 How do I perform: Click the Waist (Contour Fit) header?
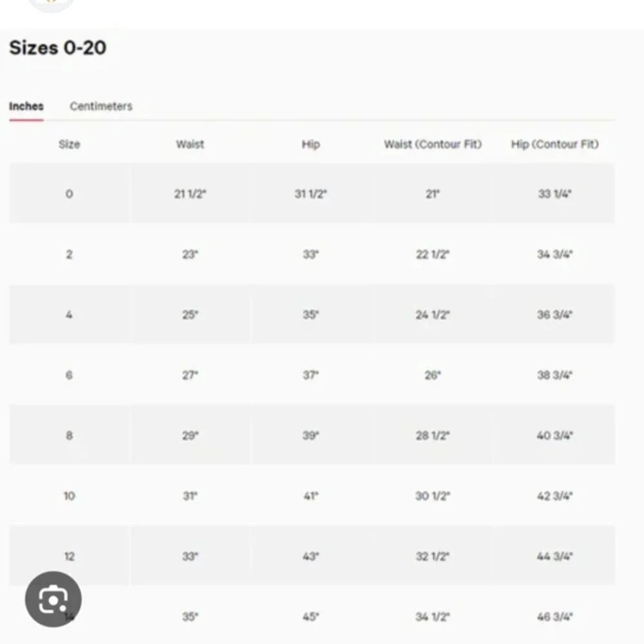(x=433, y=144)
